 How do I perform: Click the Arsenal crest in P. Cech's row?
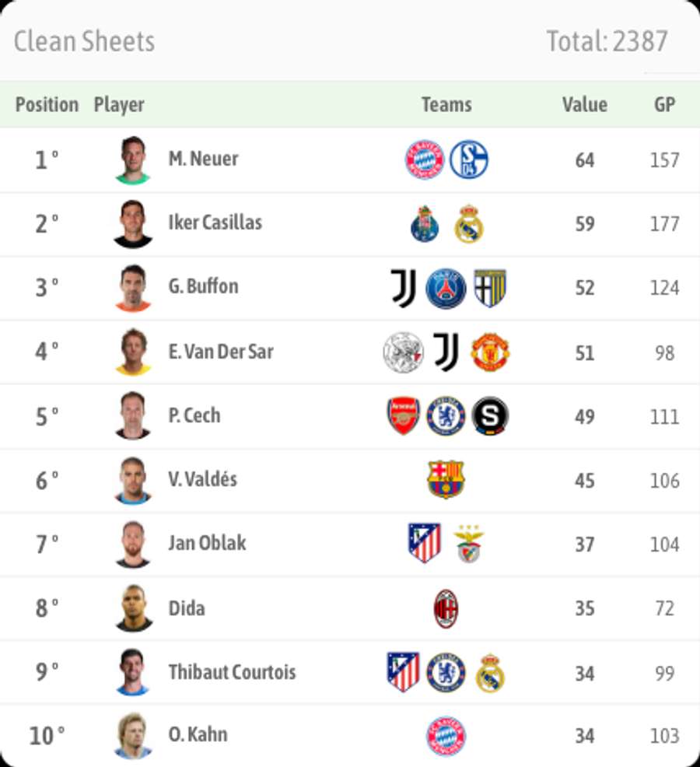coord(404,415)
